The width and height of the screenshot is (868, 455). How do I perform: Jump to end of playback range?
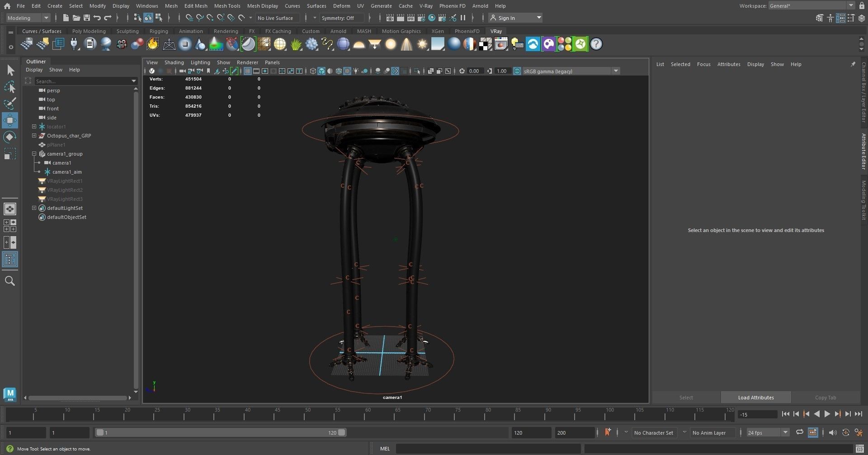point(858,414)
